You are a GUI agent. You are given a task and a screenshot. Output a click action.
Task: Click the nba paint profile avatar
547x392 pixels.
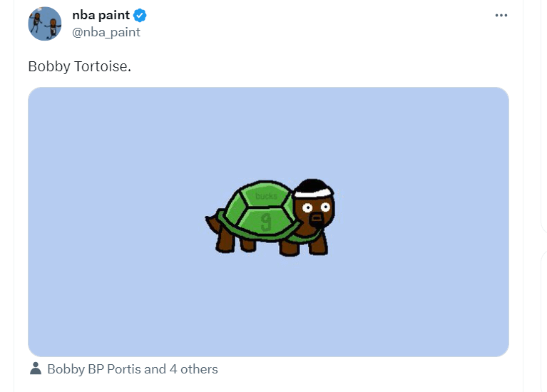[45, 24]
